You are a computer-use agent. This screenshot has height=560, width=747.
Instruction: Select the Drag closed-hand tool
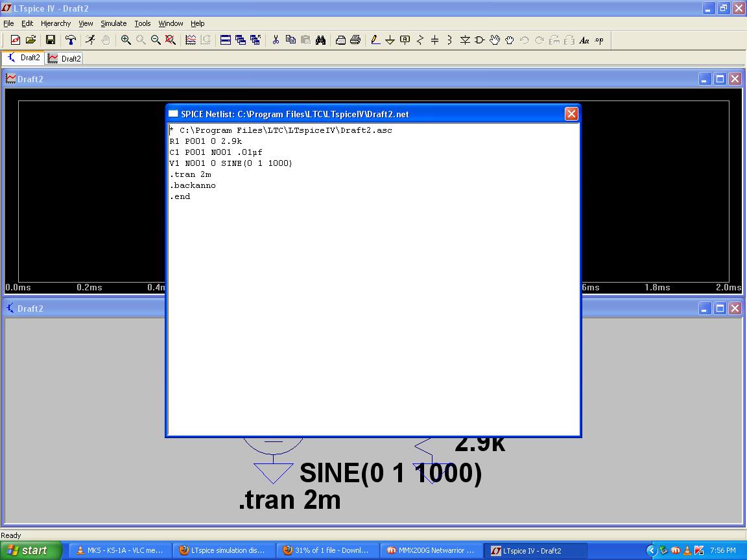[x=509, y=40]
